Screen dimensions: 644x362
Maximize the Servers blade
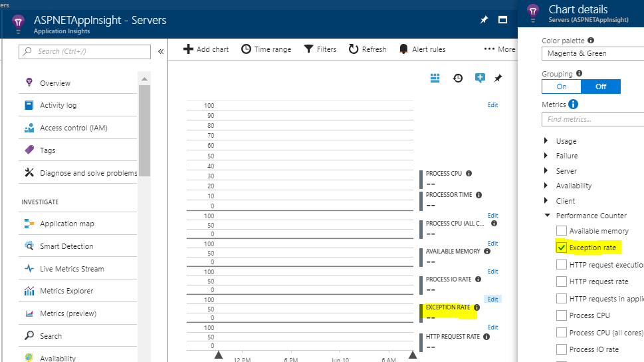(x=502, y=20)
